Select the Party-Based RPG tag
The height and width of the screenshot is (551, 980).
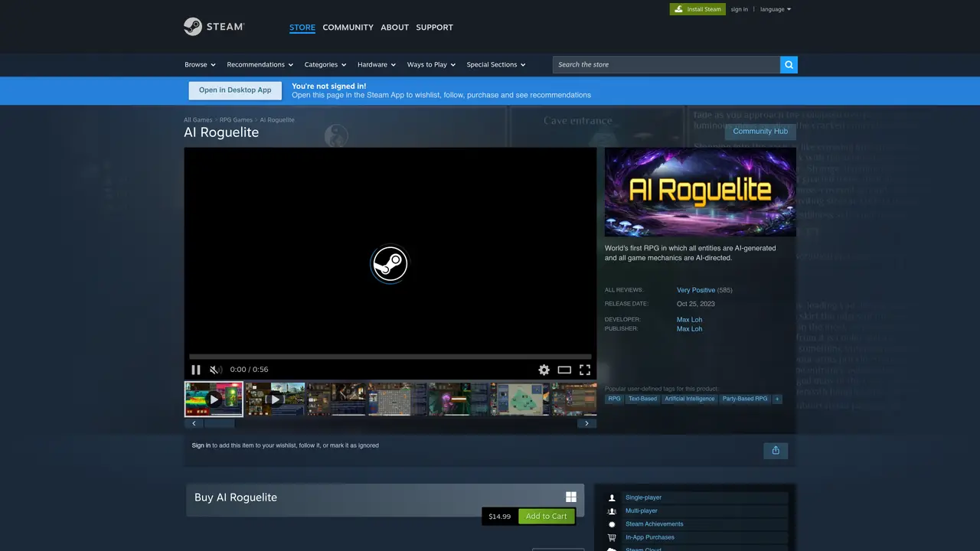click(x=745, y=399)
